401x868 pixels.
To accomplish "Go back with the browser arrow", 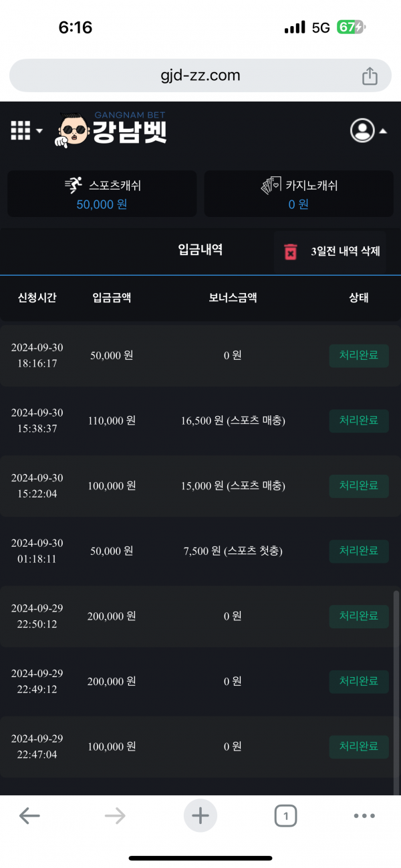I will pos(29,815).
